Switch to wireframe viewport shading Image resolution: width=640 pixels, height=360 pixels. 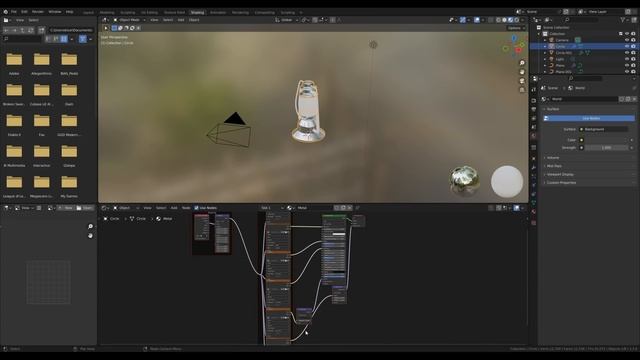[498, 20]
